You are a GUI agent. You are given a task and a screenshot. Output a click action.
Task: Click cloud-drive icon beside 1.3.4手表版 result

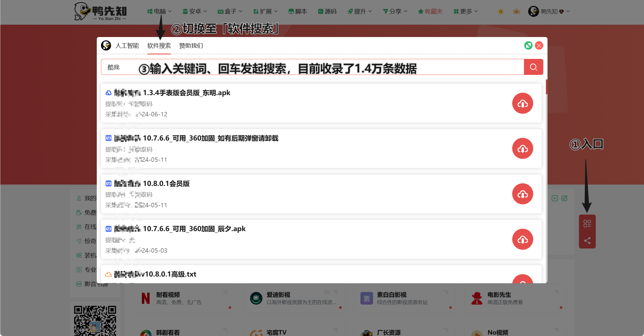click(x=109, y=93)
